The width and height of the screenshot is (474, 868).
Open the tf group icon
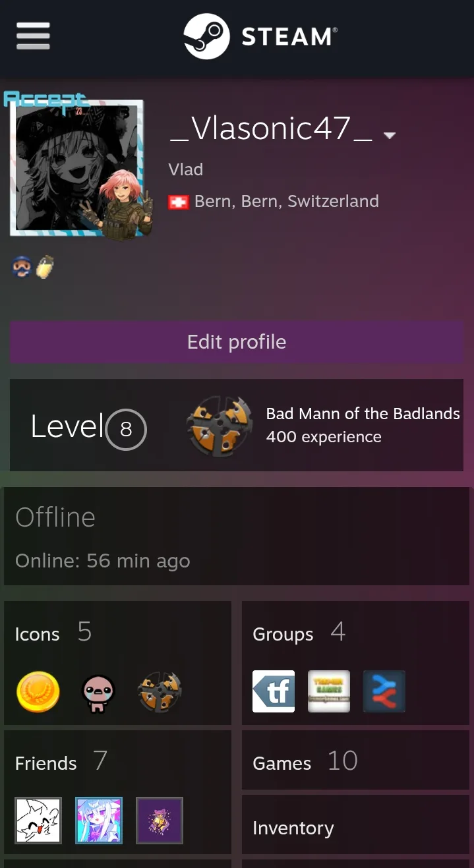(274, 691)
